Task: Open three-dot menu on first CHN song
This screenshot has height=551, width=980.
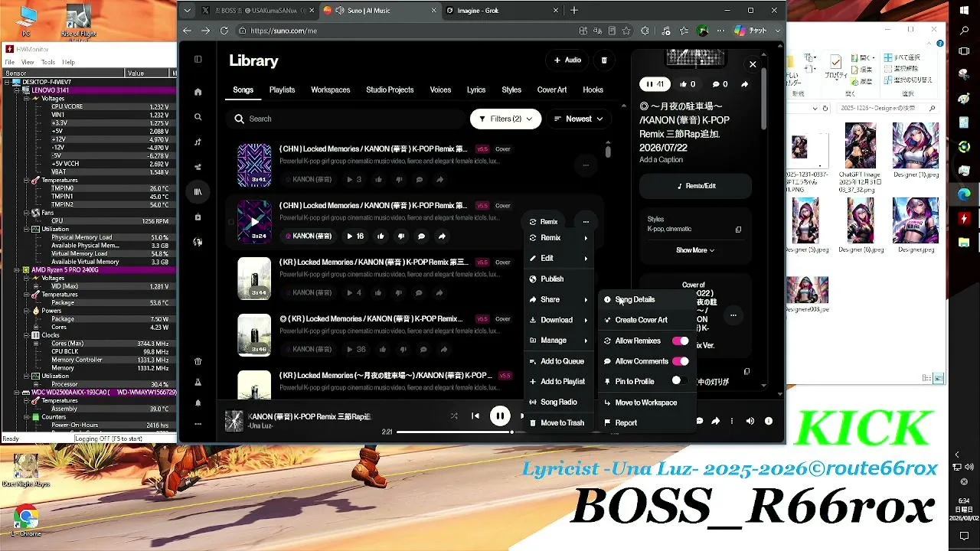Action: [x=586, y=165]
